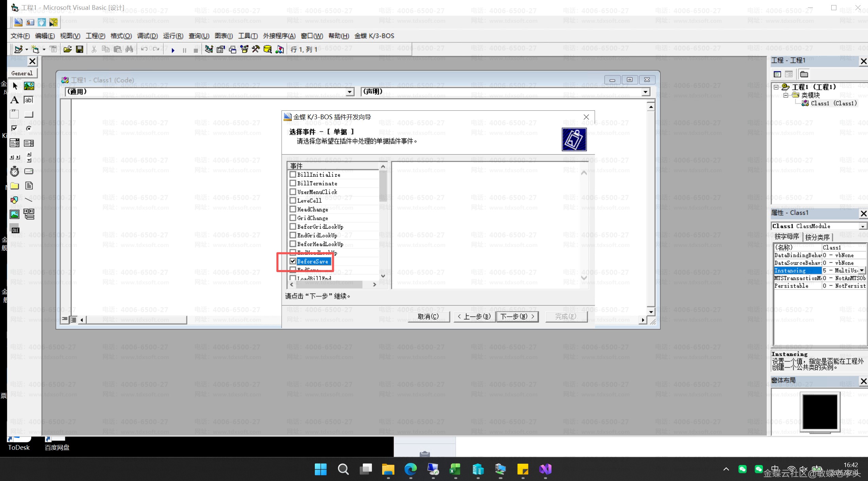The height and width of the screenshot is (481, 868).
Task: Open the 编辑(E) menu
Action: tap(45, 36)
